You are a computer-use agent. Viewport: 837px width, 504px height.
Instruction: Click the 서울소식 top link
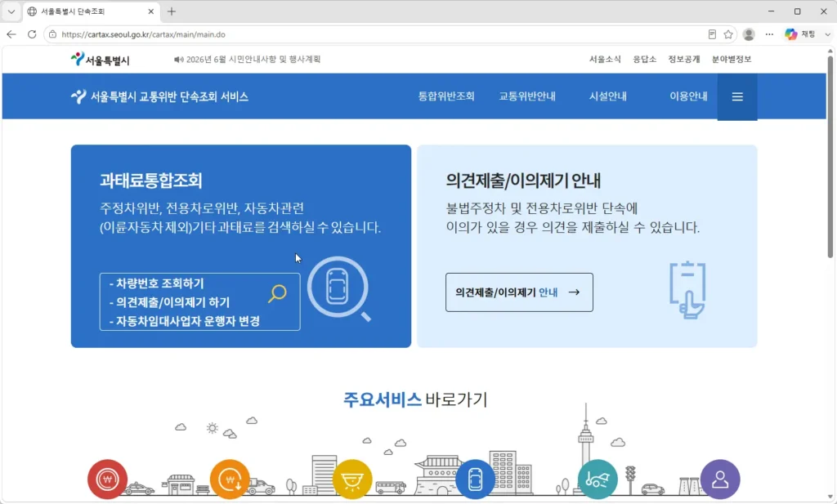(x=605, y=59)
